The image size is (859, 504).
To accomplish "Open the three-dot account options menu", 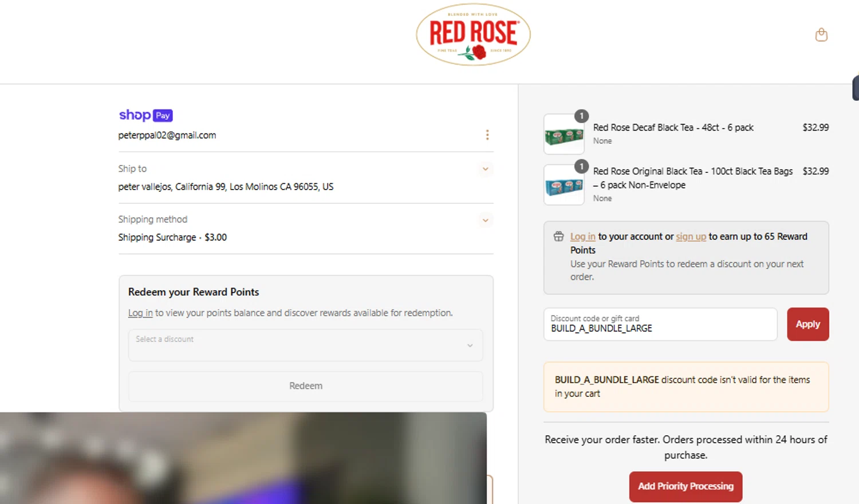I will tap(487, 135).
